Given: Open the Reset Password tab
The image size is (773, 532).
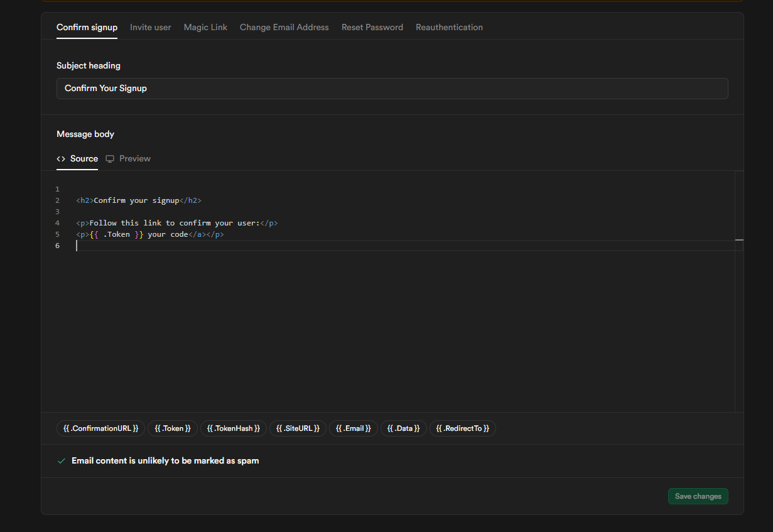Looking at the screenshot, I should point(372,27).
